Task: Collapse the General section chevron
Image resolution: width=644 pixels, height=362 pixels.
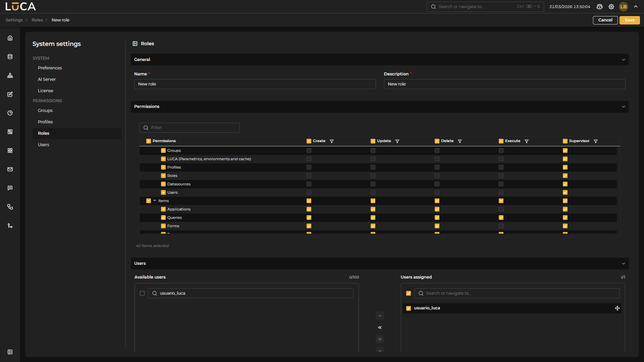Action: [x=624, y=60]
